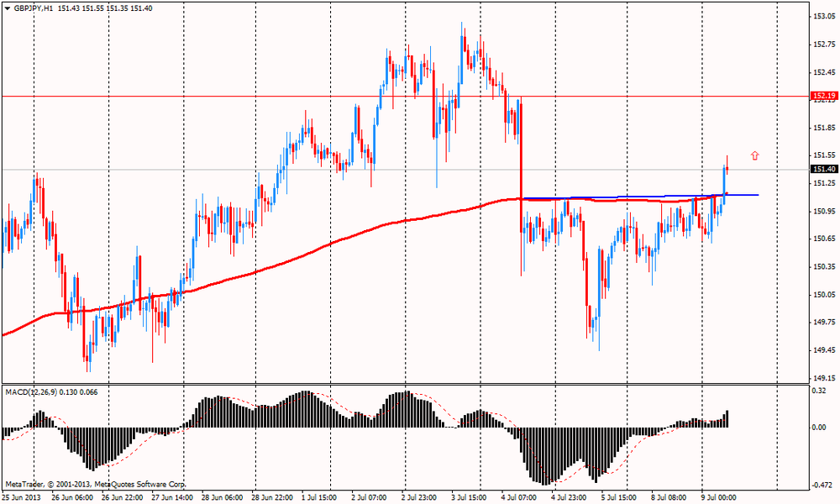Click the 27 Jun 14:00 time label
The image size is (840, 504).
(x=172, y=497)
